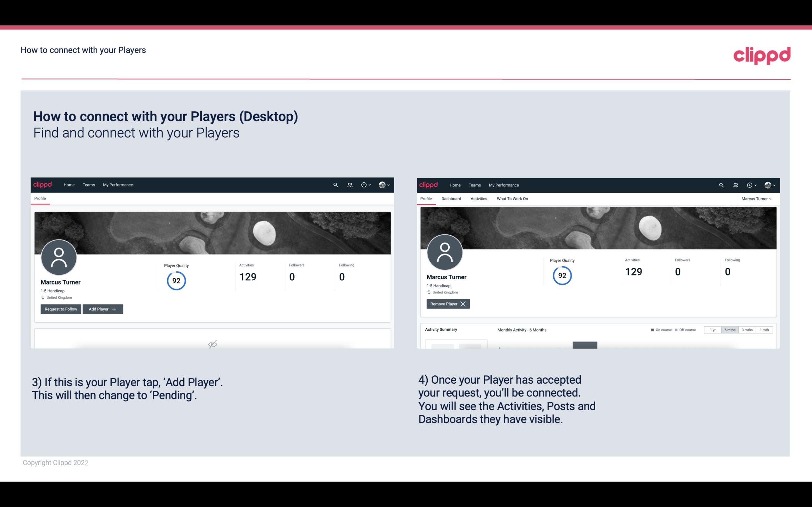Select the 'Dashboard' tab on right panel

click(451, 199)
